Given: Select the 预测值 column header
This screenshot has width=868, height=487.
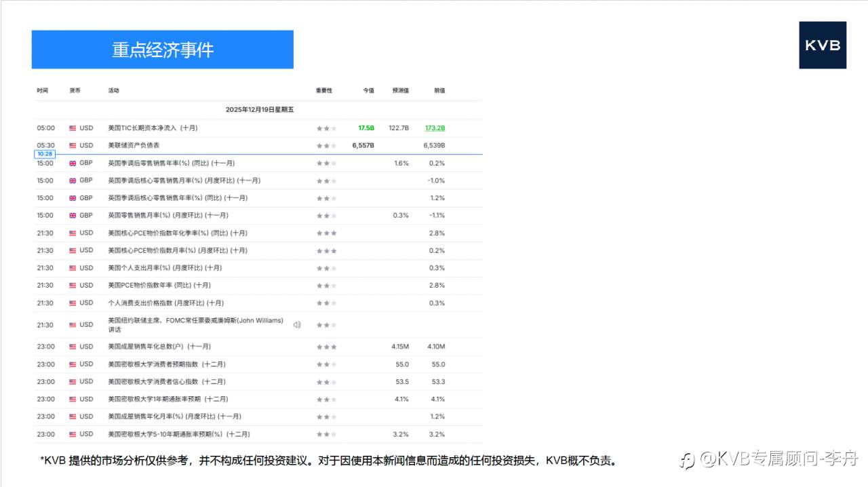Looking at the screenshot, I should coord(400,90).
